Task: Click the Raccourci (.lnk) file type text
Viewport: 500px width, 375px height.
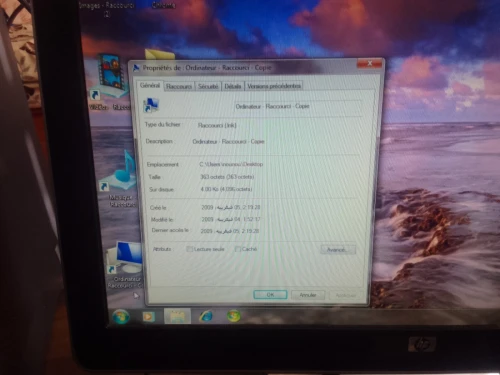Action: (217, 125)
